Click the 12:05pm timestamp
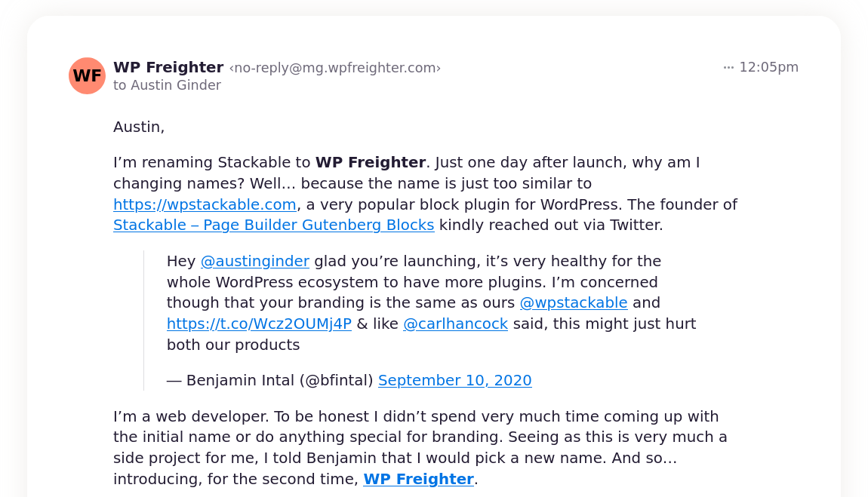This screenshot has width=868, height=497. (x=769, y=67)
